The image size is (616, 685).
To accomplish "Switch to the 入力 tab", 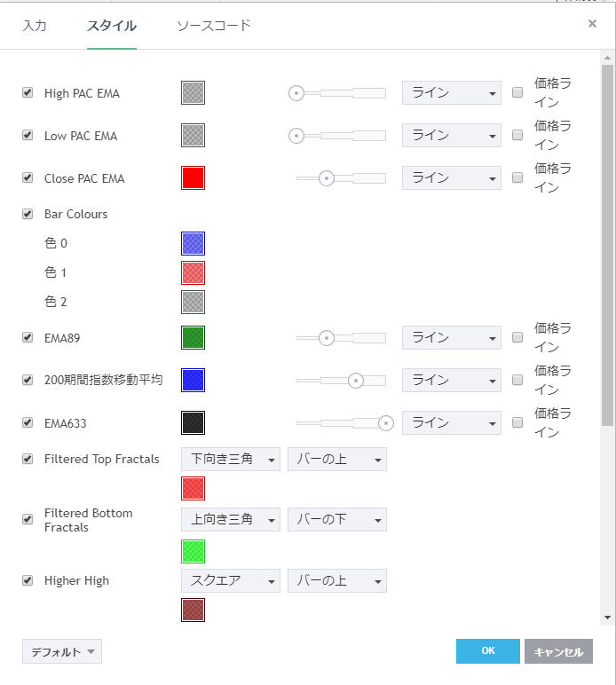I will tap(35, 26).
